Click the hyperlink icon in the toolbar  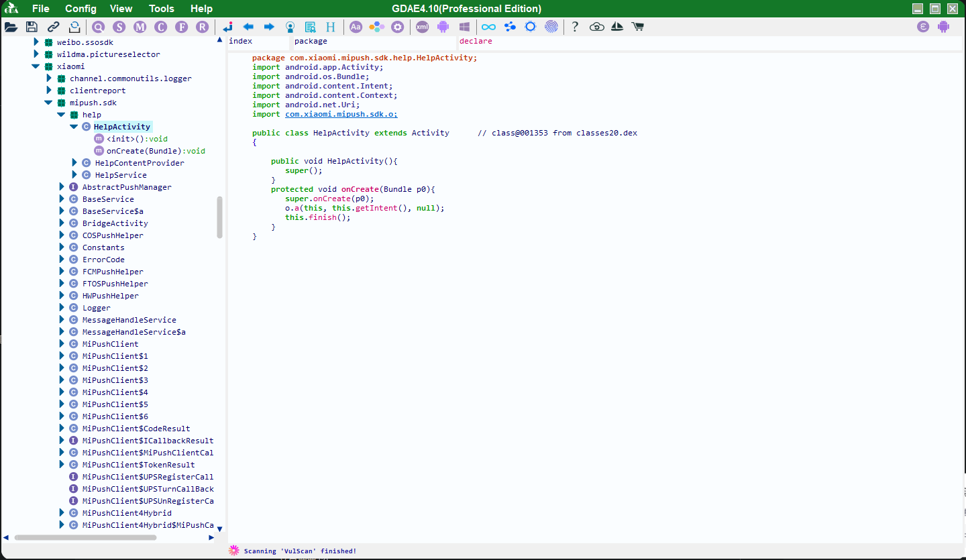[x=53, y=27]
